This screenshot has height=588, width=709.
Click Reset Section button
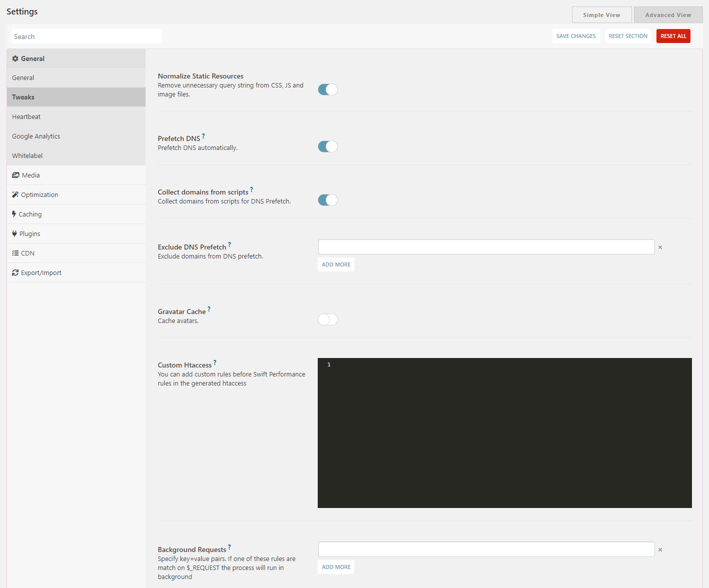pyautogui.click(x=628, y=36)
